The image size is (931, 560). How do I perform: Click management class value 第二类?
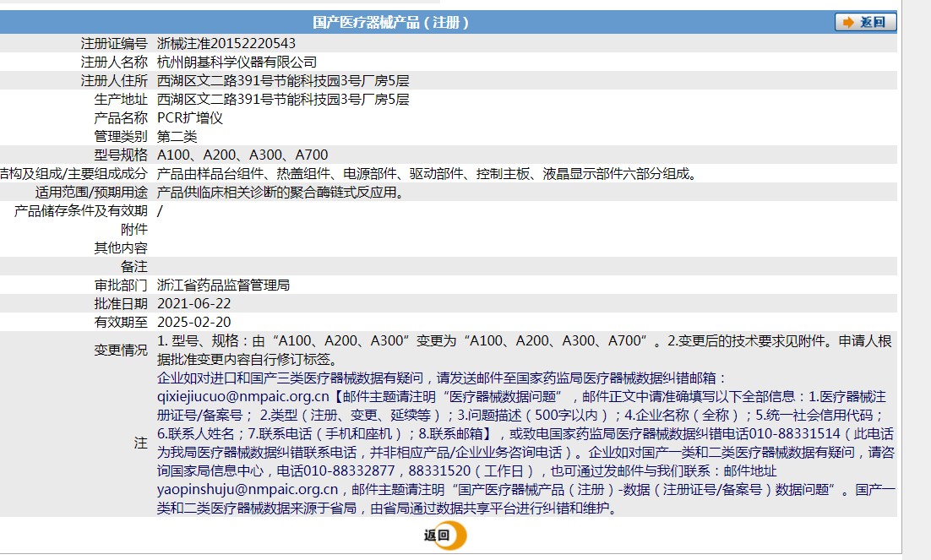177,137
